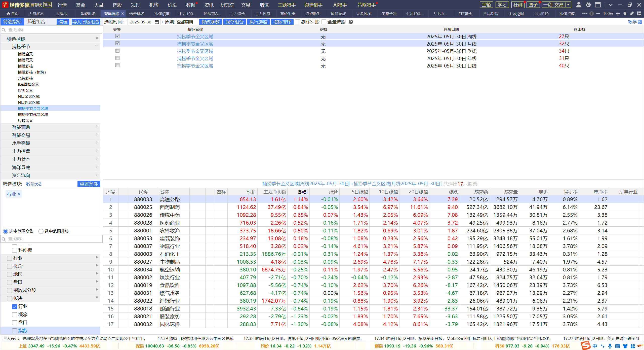Click the exclamation alert icon
The image size is (644, 350).
coord(591,14)
